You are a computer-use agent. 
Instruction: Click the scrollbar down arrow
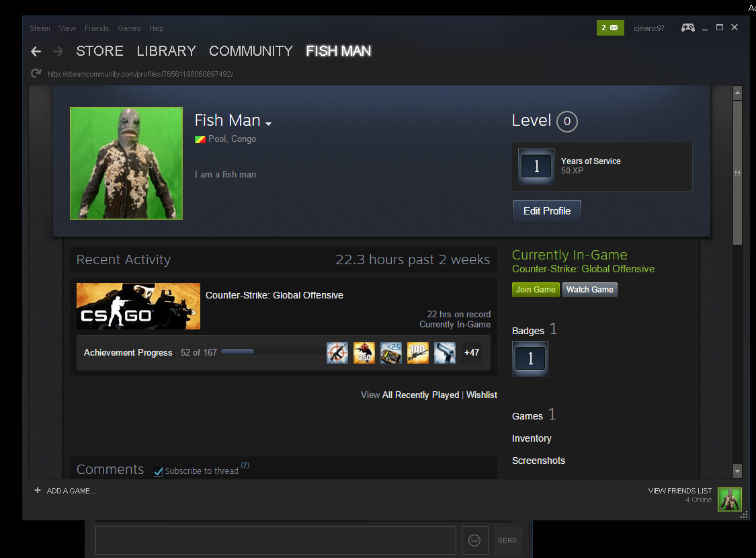[737, 470]
